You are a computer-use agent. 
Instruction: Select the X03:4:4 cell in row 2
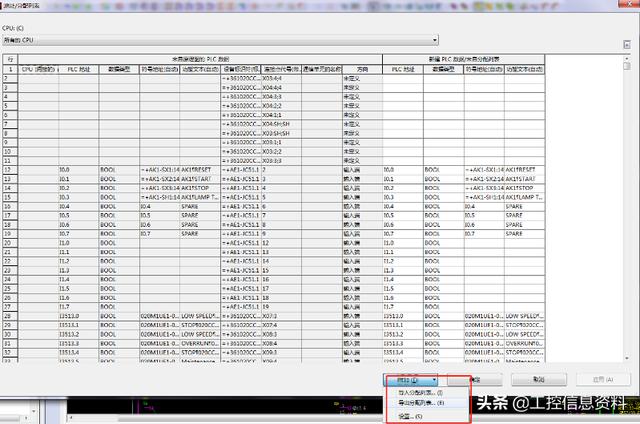point(281,78)
